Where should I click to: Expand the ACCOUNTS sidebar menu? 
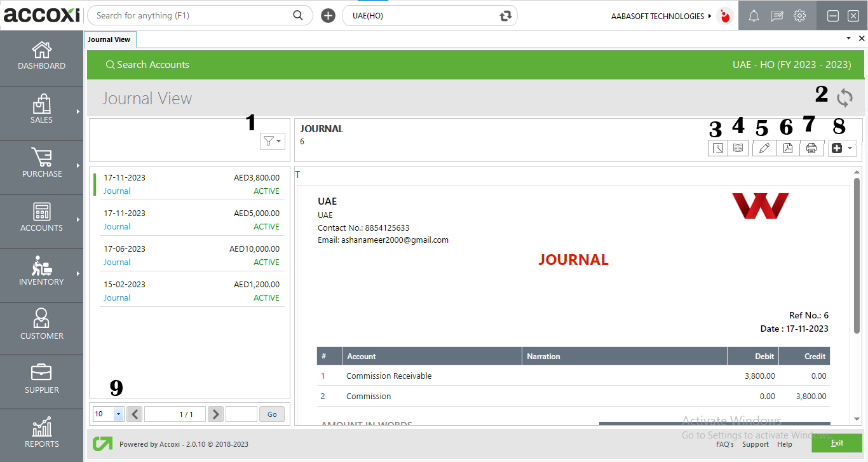pyautogui.click(x=41, y=221)
